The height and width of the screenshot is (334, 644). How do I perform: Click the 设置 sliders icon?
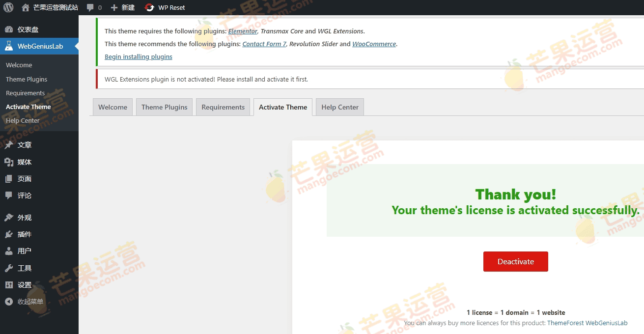[9, 285]
